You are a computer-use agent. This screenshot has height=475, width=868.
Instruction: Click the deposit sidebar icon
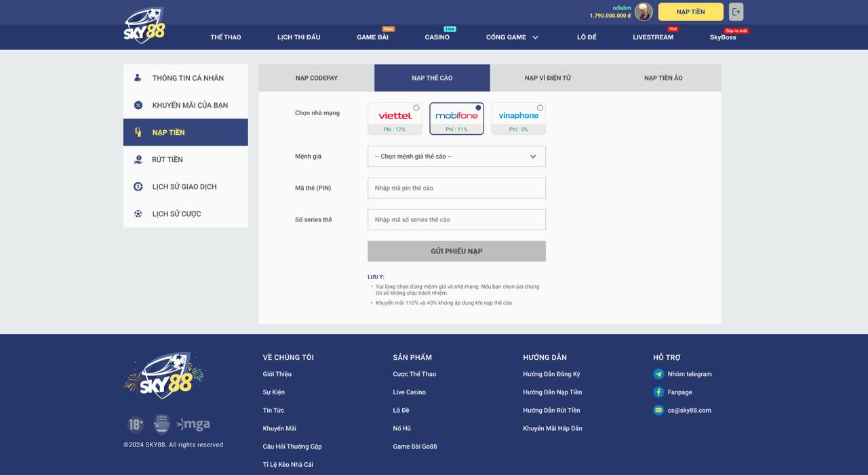(x=138, y=132)
